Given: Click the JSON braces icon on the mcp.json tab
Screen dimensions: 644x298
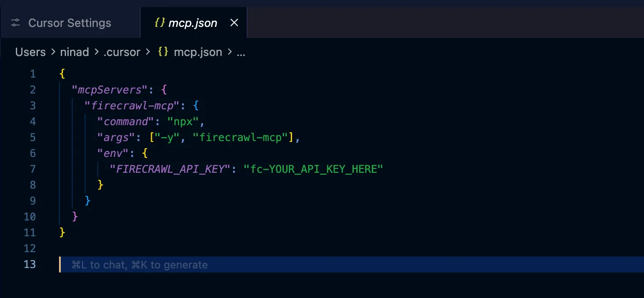Looking at the screenshot, I should point(161,22).
